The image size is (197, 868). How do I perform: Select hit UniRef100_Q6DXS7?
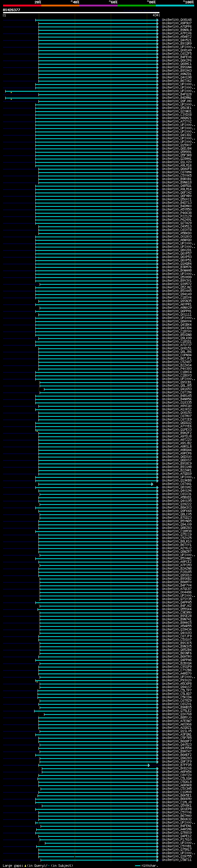(x=177, y=460)
